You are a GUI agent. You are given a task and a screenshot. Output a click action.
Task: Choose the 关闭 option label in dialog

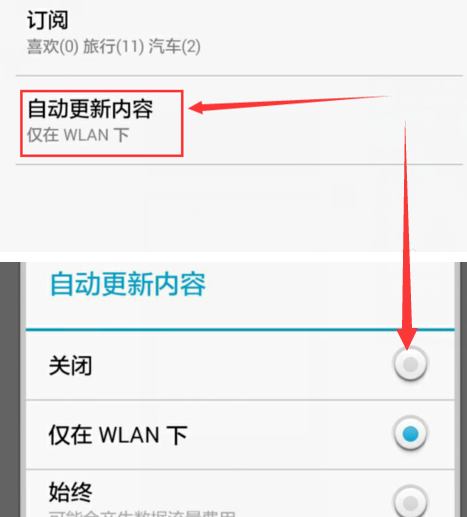pos(70,366)
